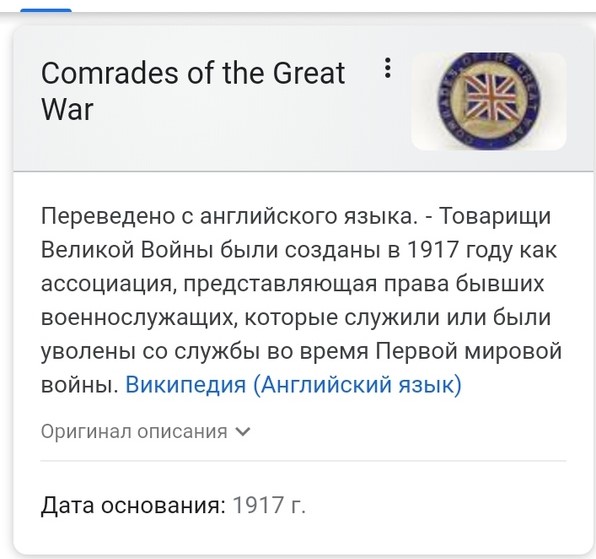Image resolution: width=596 pixels, height=559 pixels.
Task: Click the word War in the panel heading
Action: pos(67,109)
